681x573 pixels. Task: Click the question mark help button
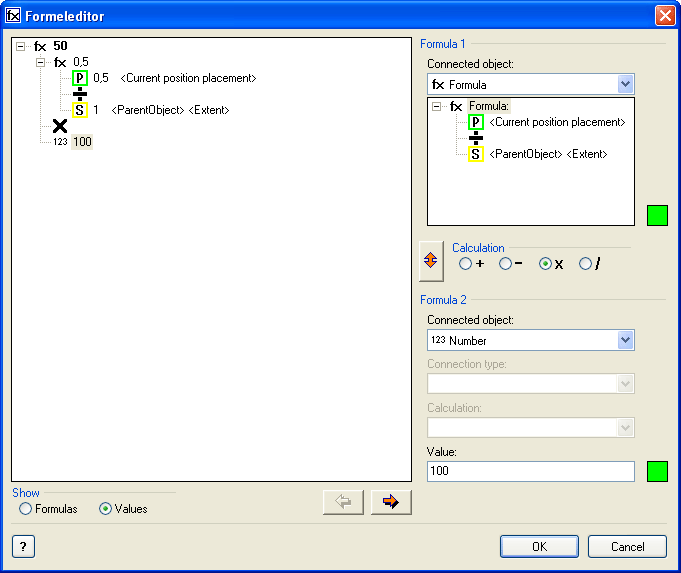click(x=23, y=546)
